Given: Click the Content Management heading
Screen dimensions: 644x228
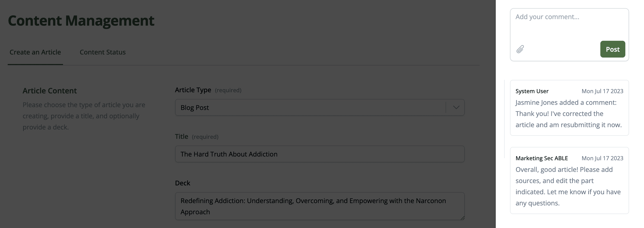Looking at the screenshot, I should pos(81,20).
